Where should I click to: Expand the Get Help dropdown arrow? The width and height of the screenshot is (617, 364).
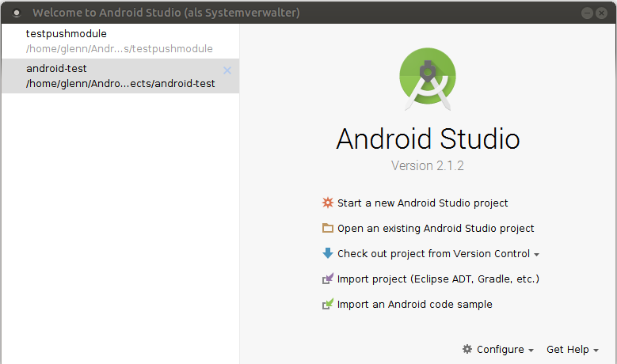click(596, 350)
